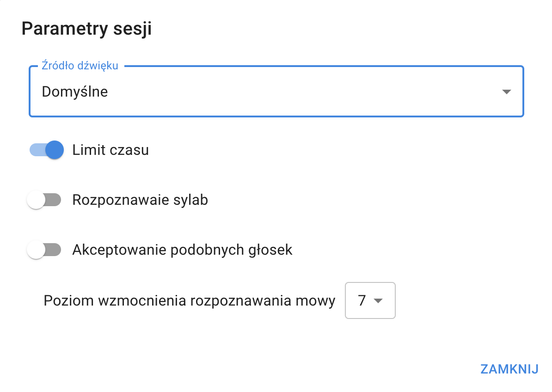Close the dialog with the ZAMKNIJ button
Screen dimensions: 552x392
pyautogui.click(x=509, y=369)
